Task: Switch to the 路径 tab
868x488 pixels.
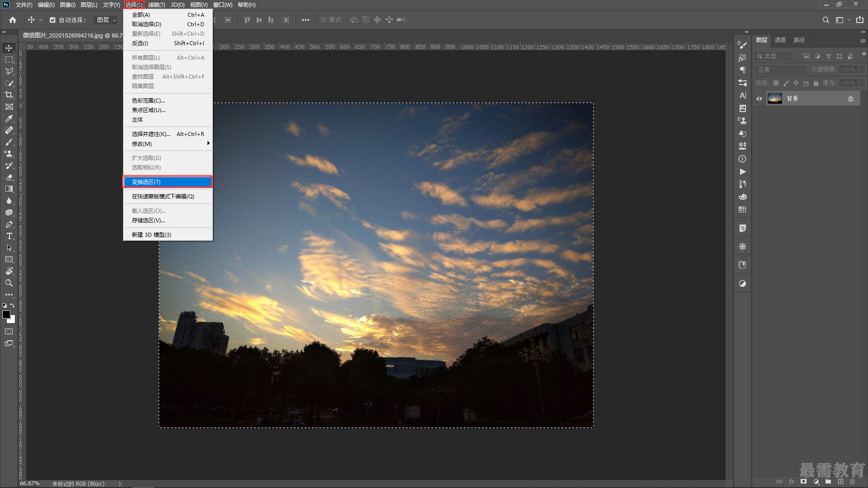Action: pyautogui.click(x=799, y=40)
